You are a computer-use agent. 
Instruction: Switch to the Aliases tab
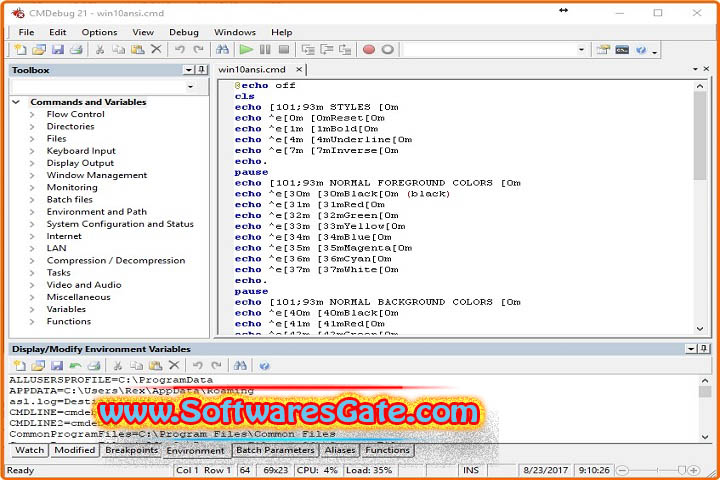[x=340, y=450]
